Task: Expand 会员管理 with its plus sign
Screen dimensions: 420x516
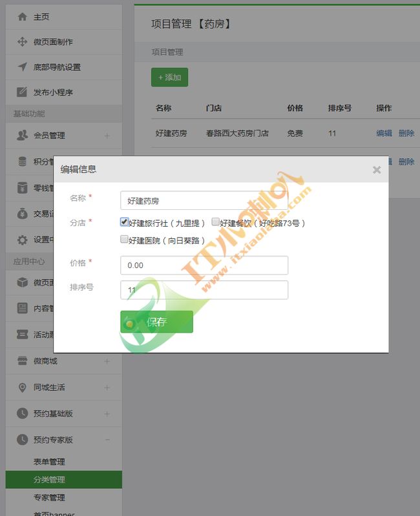Action: point(107,136)
